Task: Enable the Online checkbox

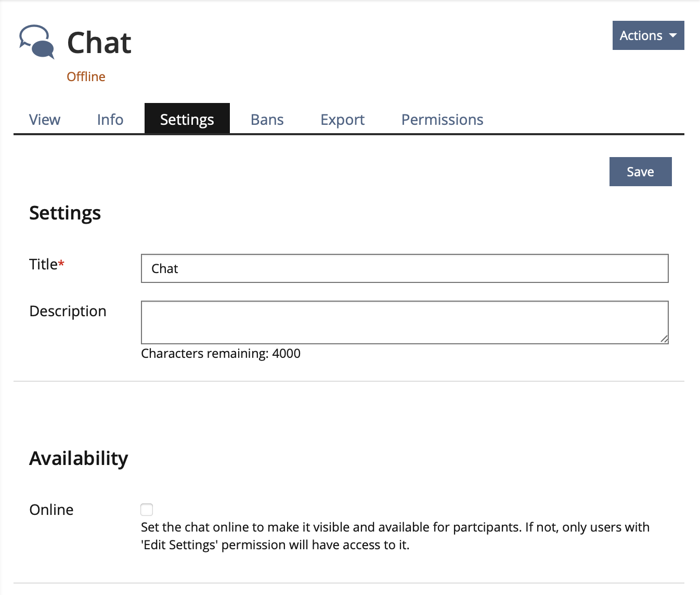Action: point(147,510)
